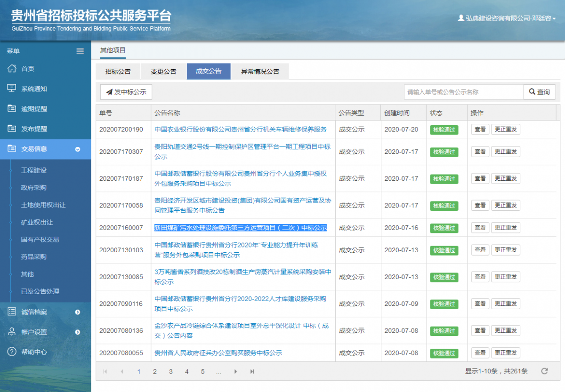
Task: Click 更正重发 for row 202007080136
Action: click(506, 330)
